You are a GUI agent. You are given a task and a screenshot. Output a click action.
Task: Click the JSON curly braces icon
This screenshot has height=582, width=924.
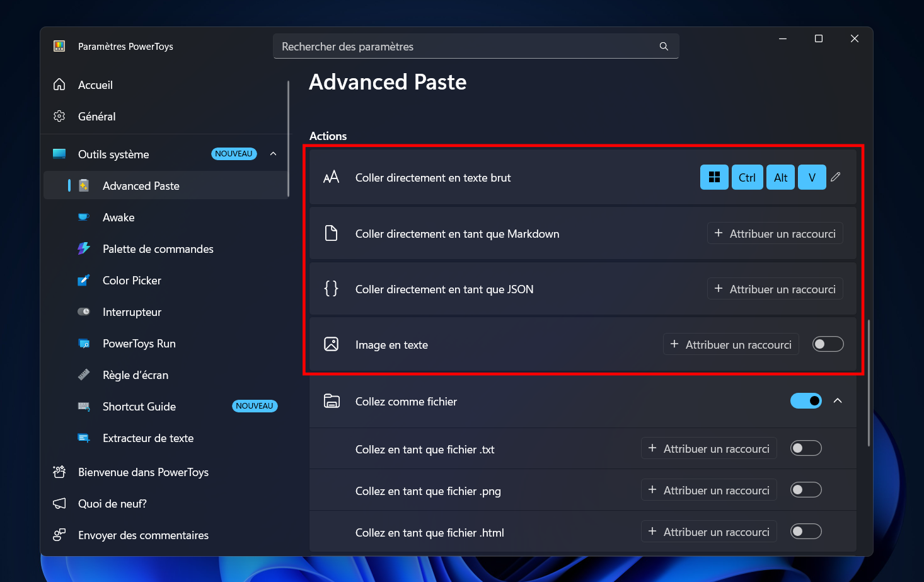point(332,289)
